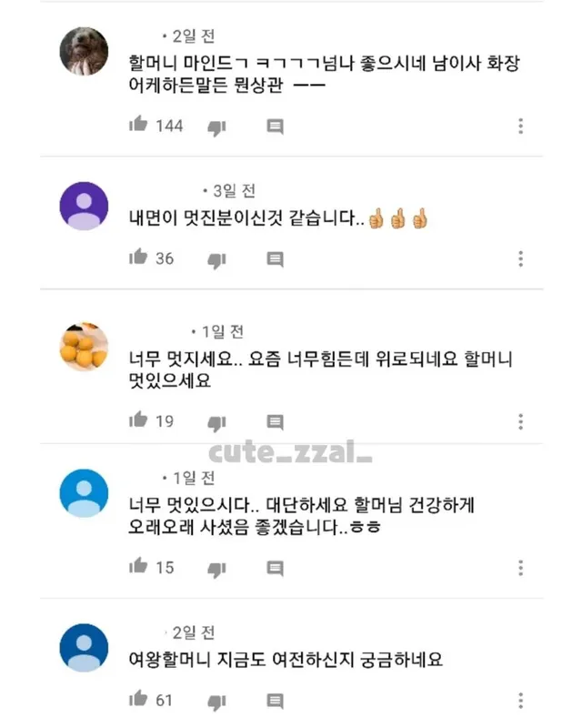The height and width of the screenshot is (728, 582).
Task: Dislike the comment with 19 likes
Action: (216, 423)
